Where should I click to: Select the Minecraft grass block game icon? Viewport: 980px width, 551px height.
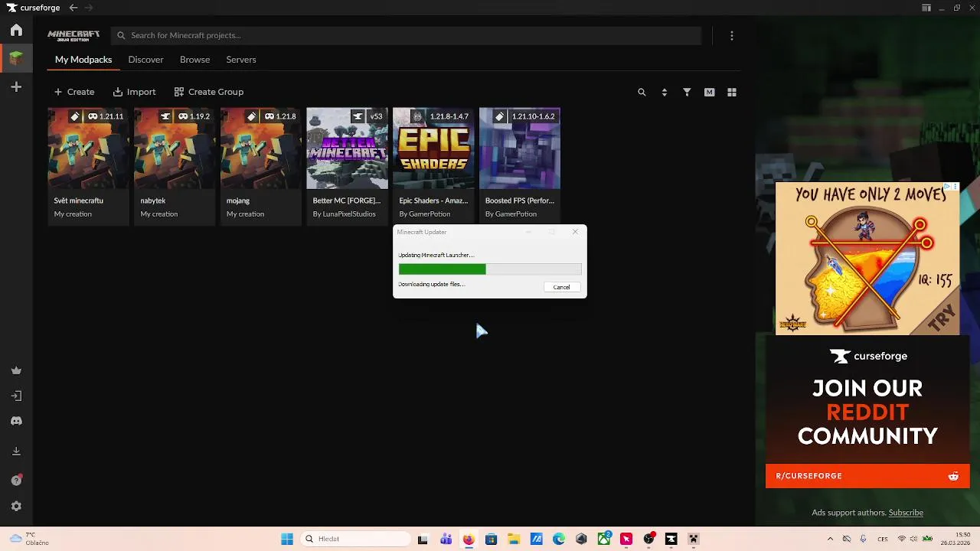(16, 58)
